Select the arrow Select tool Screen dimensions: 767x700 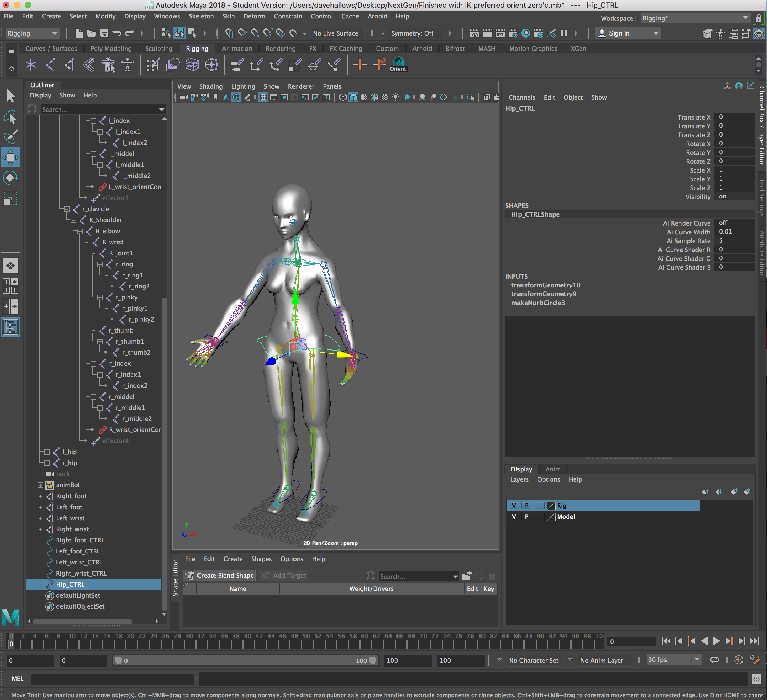coord(10,96)
